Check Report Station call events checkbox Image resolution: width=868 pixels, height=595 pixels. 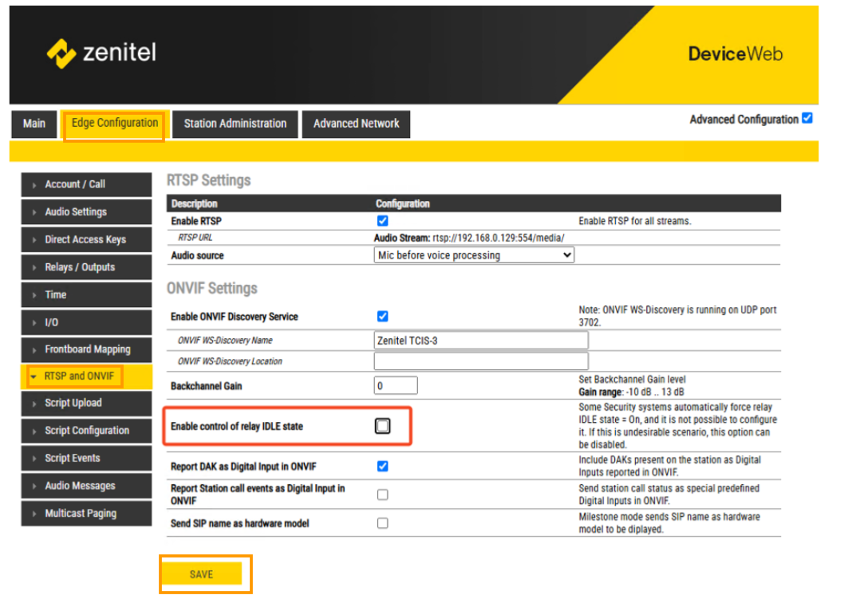click(x=382, y=495)
